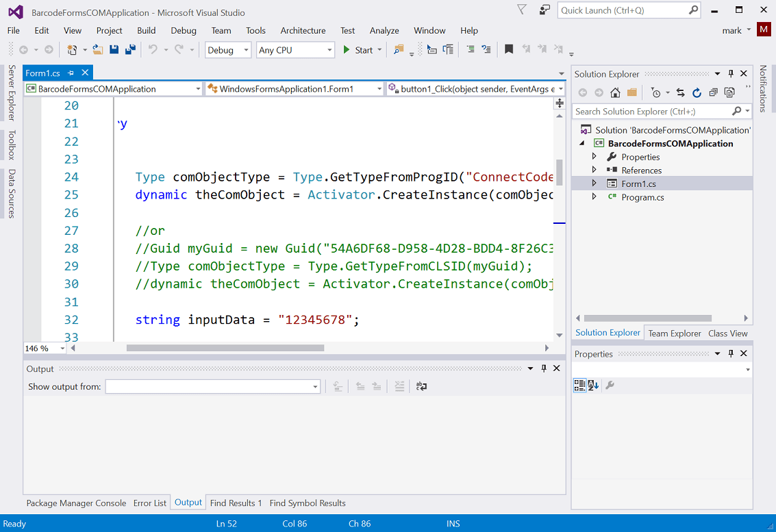Viewport: 776px width, 532px height.
Task: Open the Build menu
Action: tap(147, 31)
